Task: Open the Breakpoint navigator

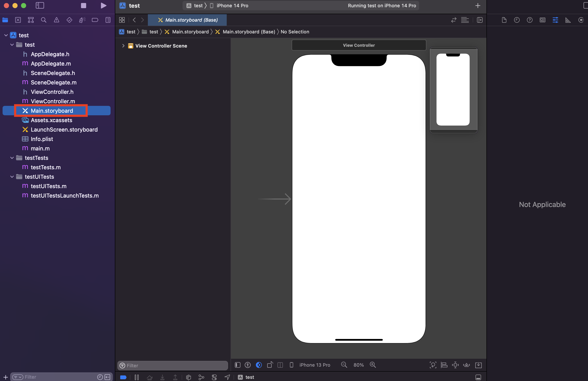Action: tap(95, 20)
